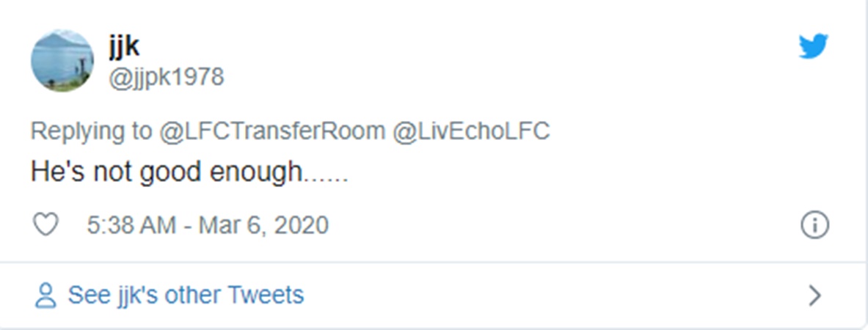This screenshot has height=330, width=868.
Task: Visit the @LFCTransferRoom mention
Action: [272, 131]
